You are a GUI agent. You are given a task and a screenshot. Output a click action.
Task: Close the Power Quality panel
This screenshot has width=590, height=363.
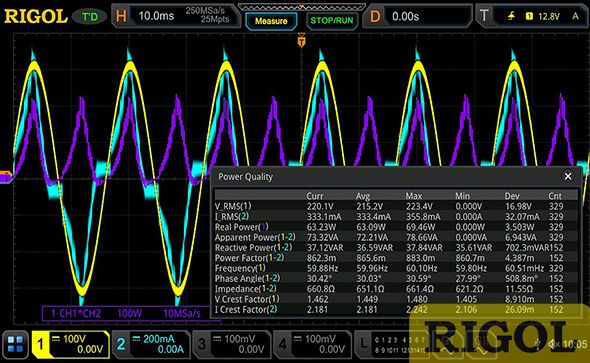(568, 176)
